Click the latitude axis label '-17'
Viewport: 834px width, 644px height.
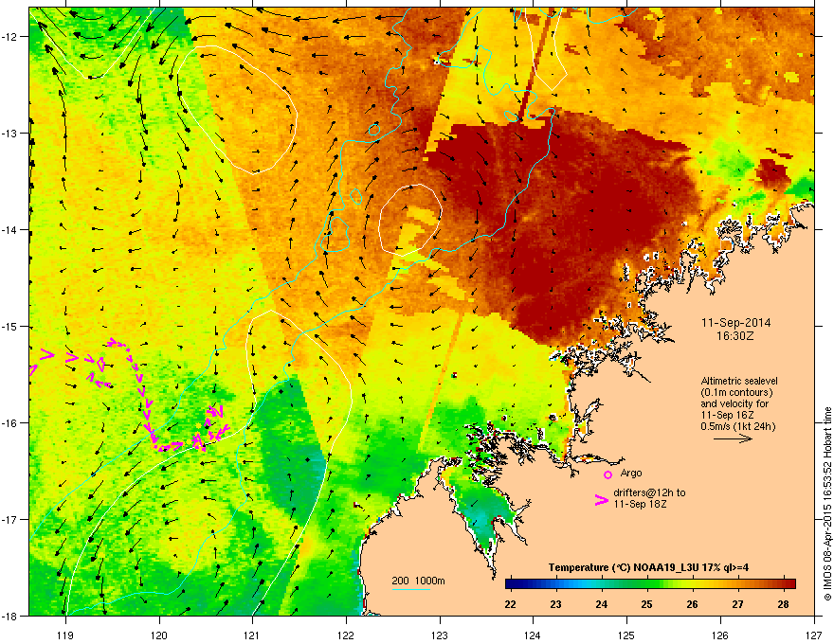coord(10,519)
